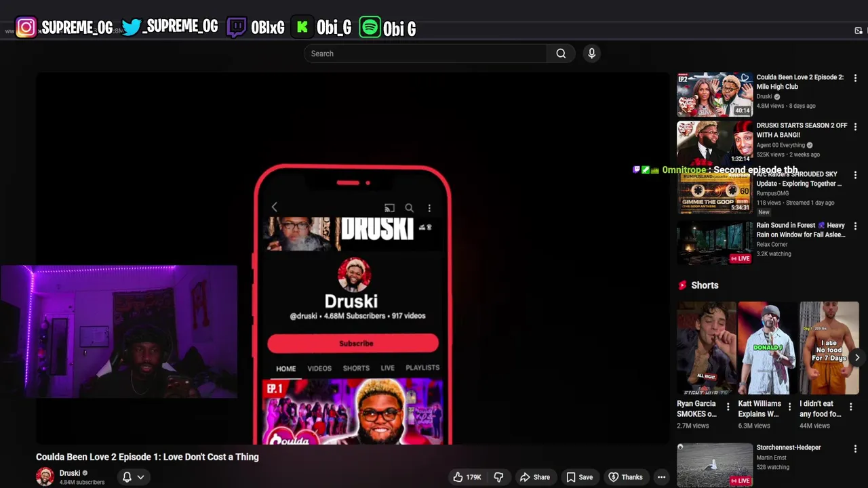Open options for Katt Williams short
The width and height of the screenshot is (868, 488).
tap(789, 407)
